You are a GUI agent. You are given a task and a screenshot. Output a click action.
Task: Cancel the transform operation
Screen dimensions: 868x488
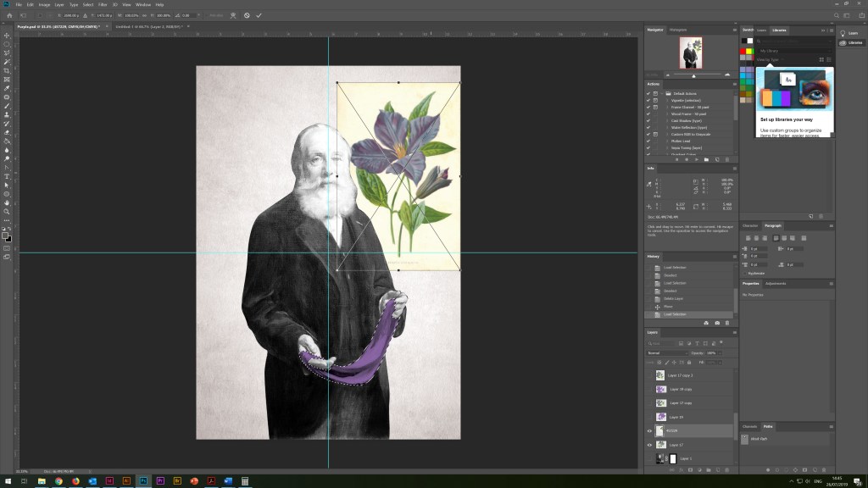[247, 14]
